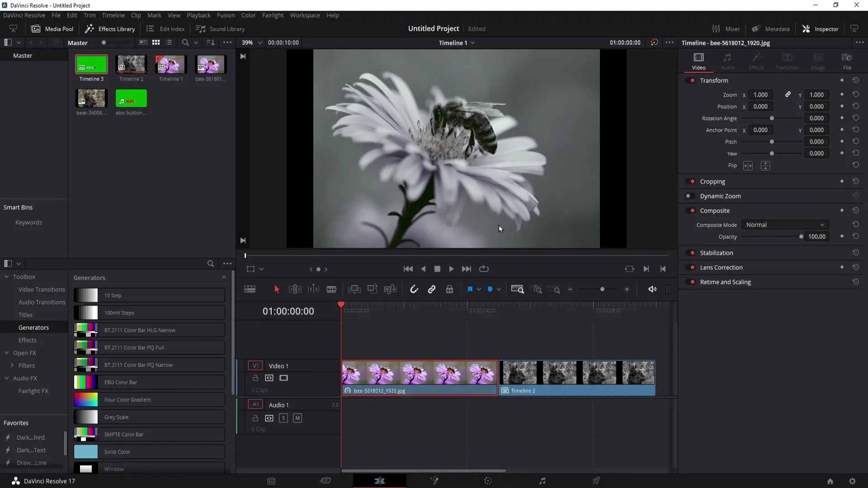
Task: Open the Fairlight page music note icon
Action: tap(542, 481)
